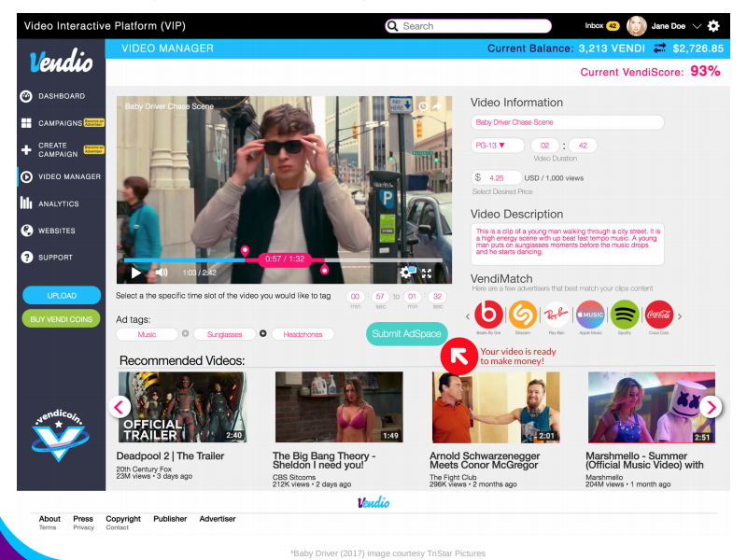The image size is (747, 560).
Task: Show previous VendiMatch advertisers
Action: click(468, 316)
